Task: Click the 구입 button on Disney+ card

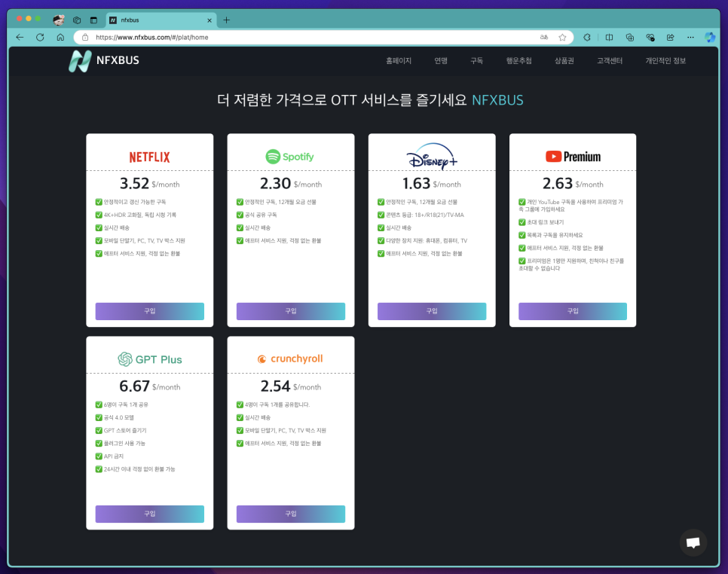Action: pos(432,311)
